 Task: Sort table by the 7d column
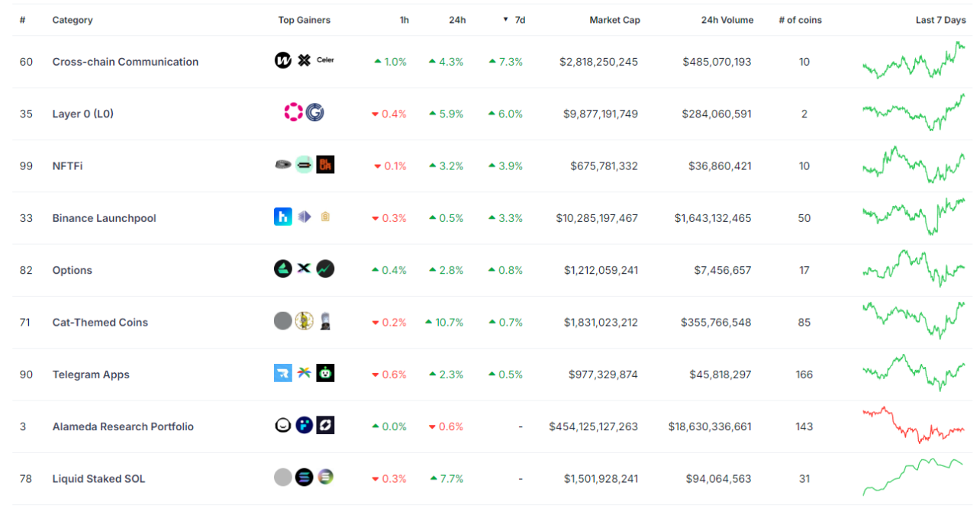(519, 20)
